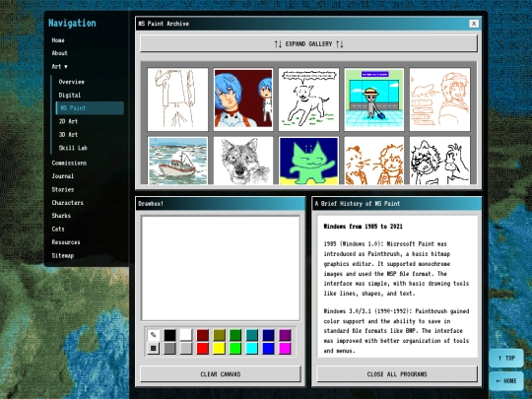Pick the dark green color swatch
Screen dimensions: 532x399
235,335
